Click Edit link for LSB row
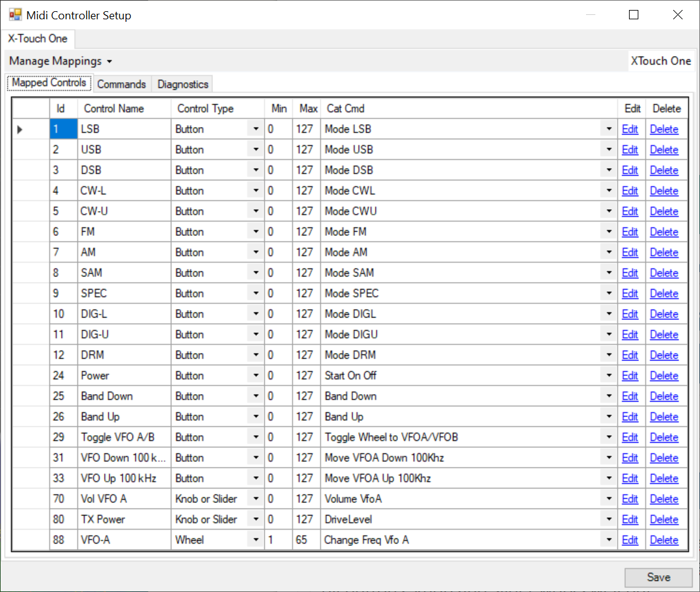This screenshot has height=592, width=700. (x=630, y=129)
